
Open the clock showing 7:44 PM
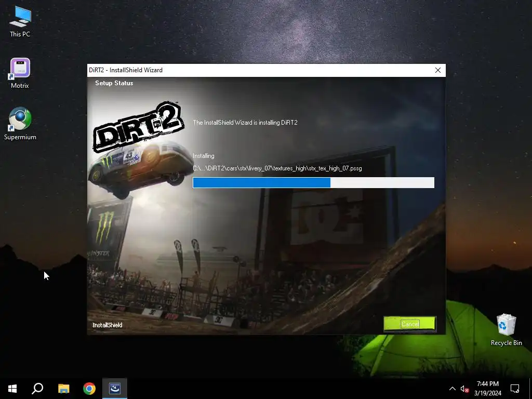click(x=487, y=389)
